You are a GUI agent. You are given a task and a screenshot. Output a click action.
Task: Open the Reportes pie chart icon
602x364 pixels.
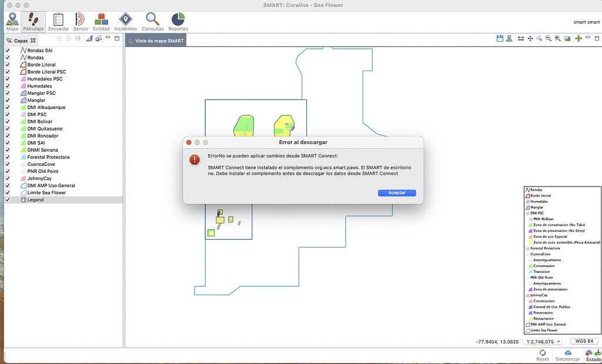click(x=178, y=21)
